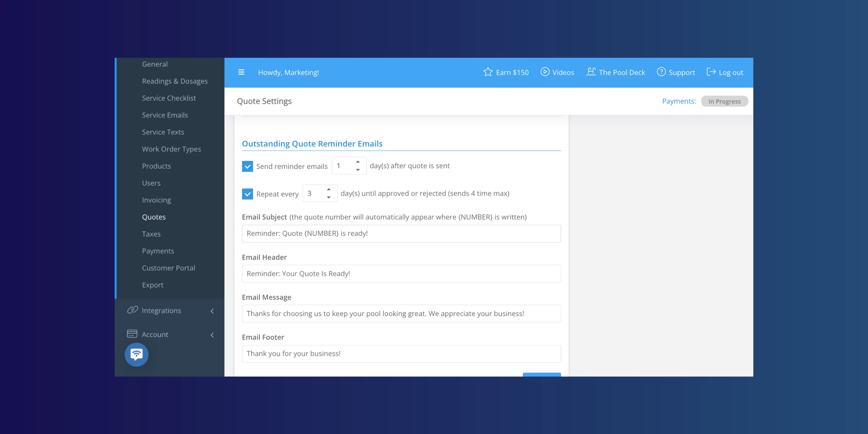The height and width of the screenshot is (434, 868).
Task: Toggle the Repeat every checkbox
Action: [x=247, y=194]
